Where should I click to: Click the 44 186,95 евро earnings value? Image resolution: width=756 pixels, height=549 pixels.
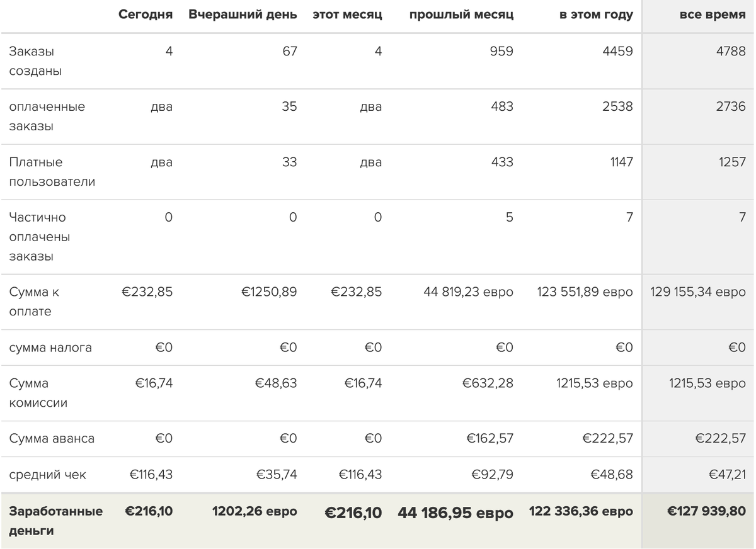(455, 513)
